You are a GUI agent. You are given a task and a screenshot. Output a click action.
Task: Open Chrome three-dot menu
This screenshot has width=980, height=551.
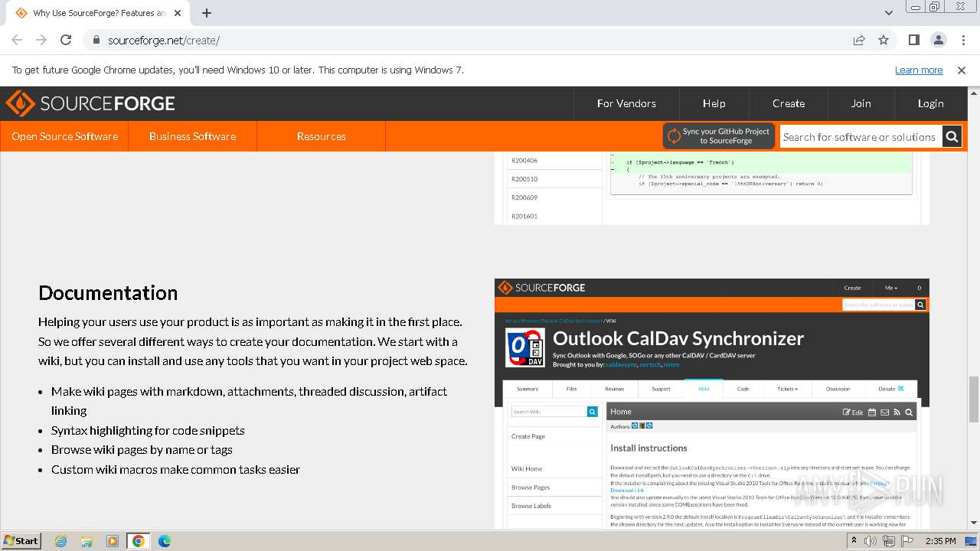962,40
